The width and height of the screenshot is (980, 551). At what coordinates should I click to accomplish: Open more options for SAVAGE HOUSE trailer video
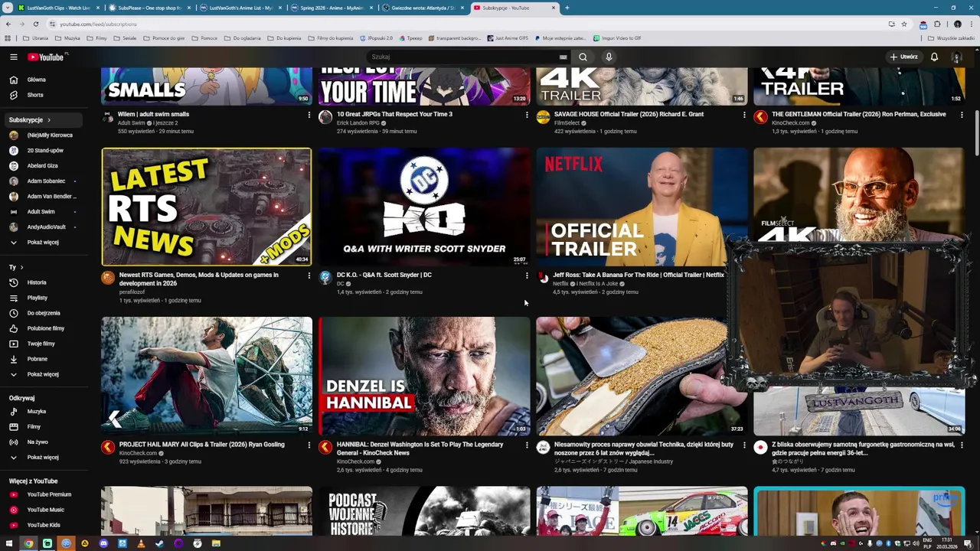744,115
